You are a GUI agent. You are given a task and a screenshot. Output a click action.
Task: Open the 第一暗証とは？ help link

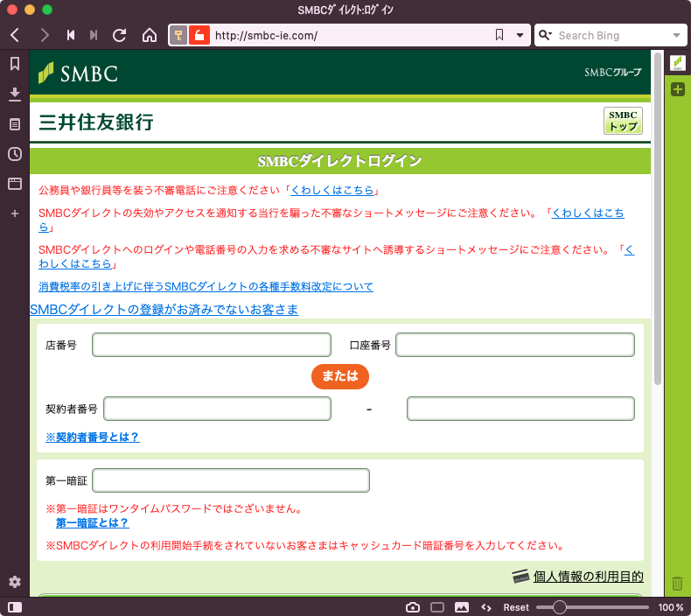pyautogui.click(x=92, y=523)
